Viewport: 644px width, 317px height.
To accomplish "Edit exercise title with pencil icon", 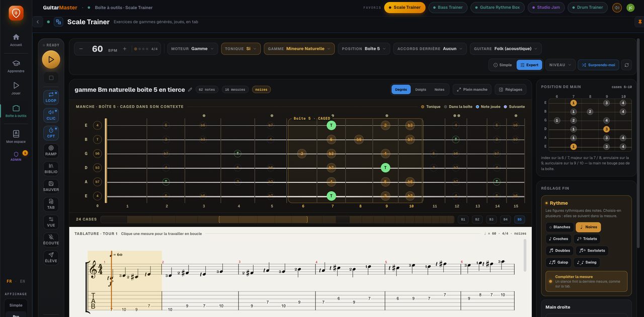I will [190, 90].
